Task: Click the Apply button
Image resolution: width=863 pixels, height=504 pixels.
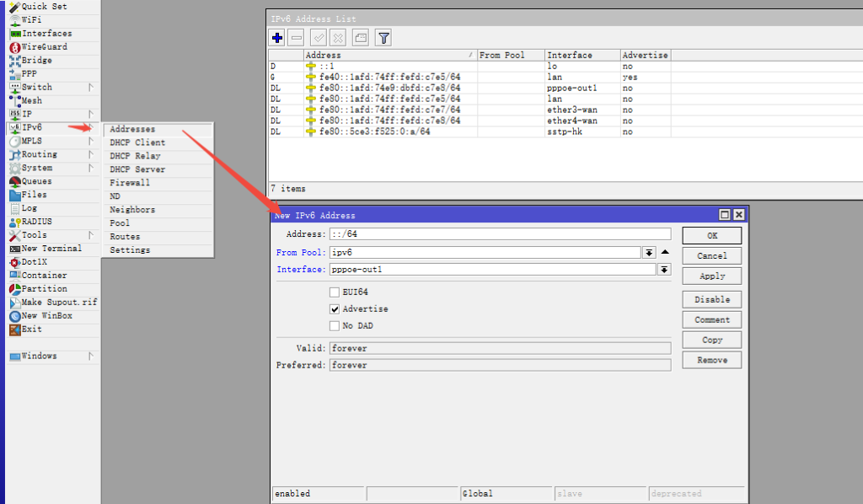Action: 712,276
